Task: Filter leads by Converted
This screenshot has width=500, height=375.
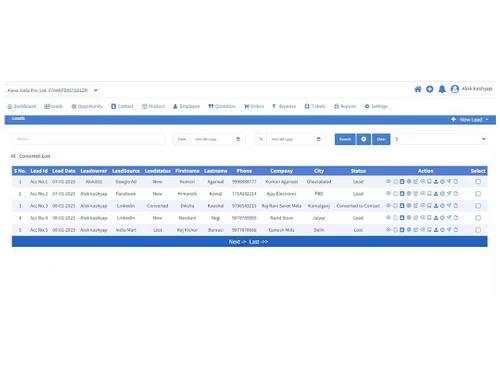Action: click(x=30, y=156)
